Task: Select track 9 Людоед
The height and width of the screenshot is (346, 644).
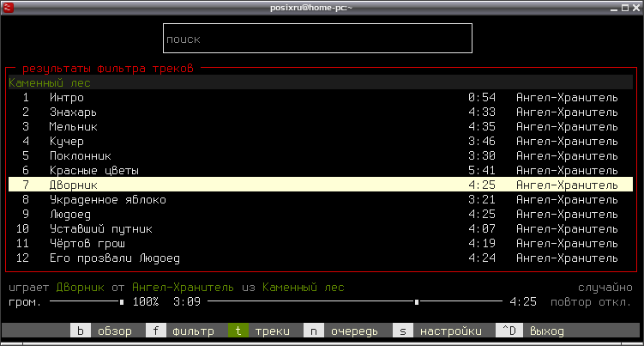Action: pos(321,214)
